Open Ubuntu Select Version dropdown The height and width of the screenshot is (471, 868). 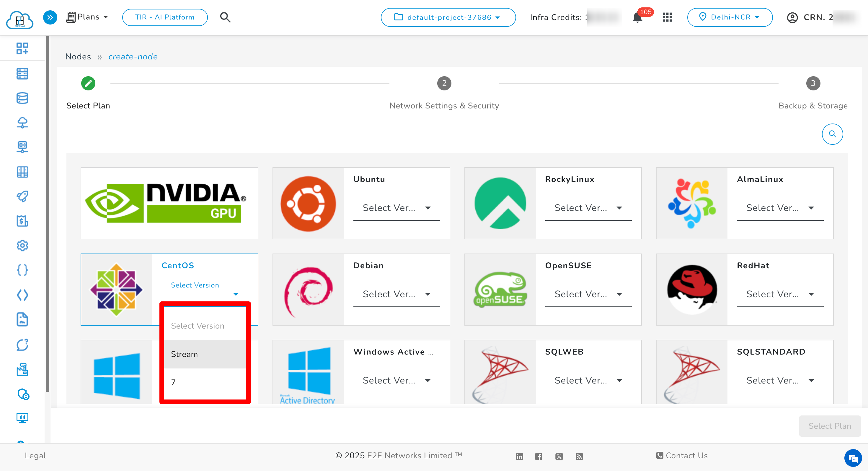click(x=396, y=208)
